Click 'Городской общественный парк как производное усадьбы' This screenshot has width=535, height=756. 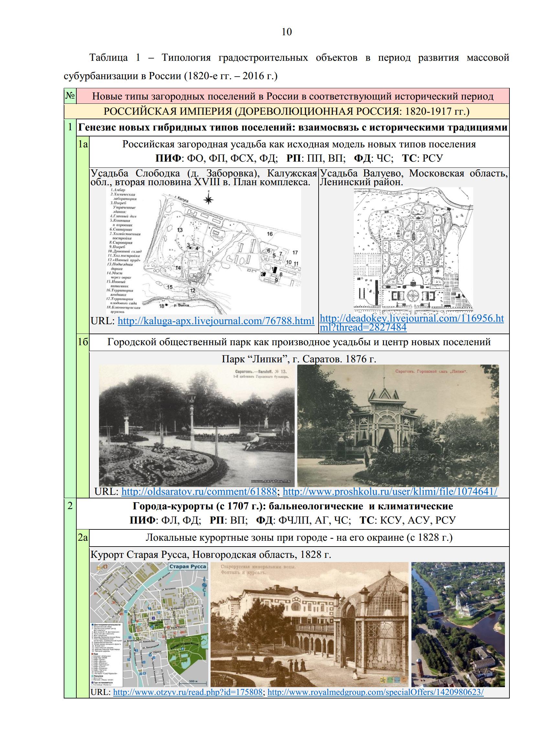tap(299, 342)
